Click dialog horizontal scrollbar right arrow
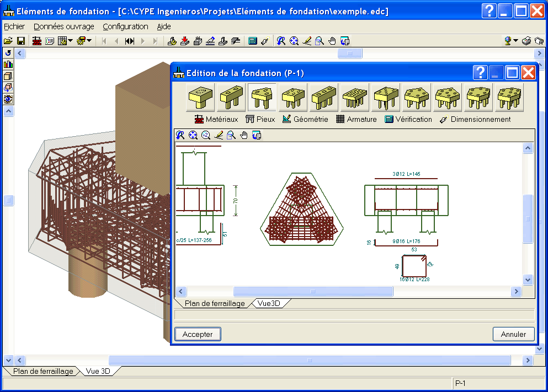 (516, 291)
